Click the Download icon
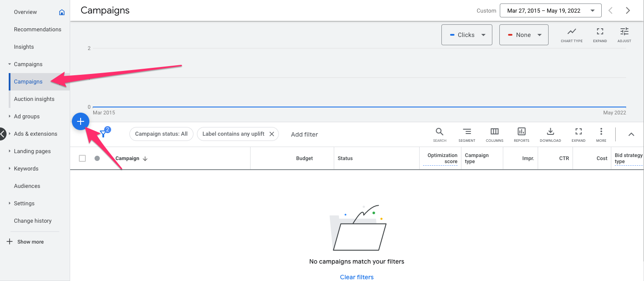644x281 pixels. [x=550, y=134]
